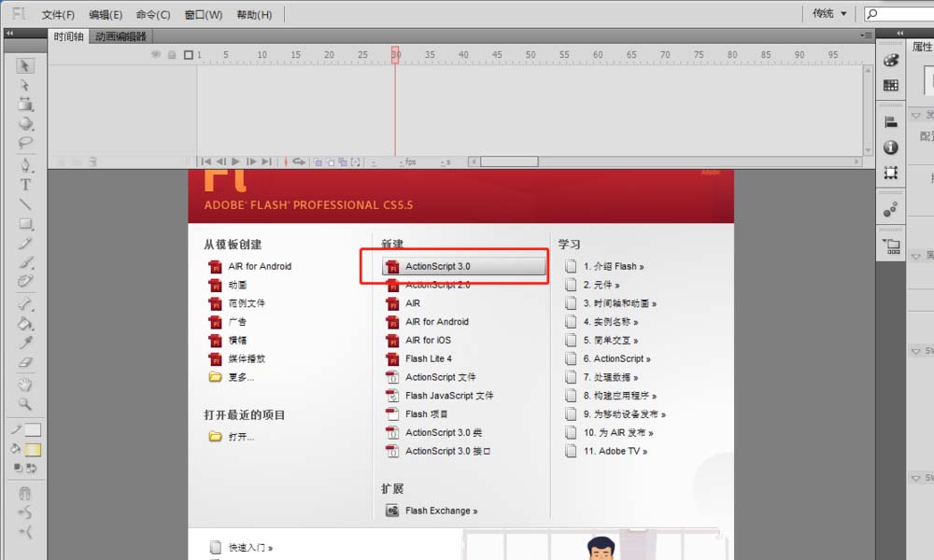Viewport: 934px width, 560px height.
Task: Pick the yellow fill color swatch
Action: coord(33,450)
